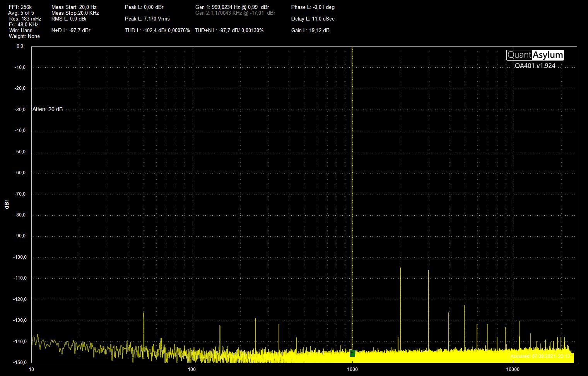Click the Win: Hann setting text
Screen dimensions: 588x376
(21, 30)
